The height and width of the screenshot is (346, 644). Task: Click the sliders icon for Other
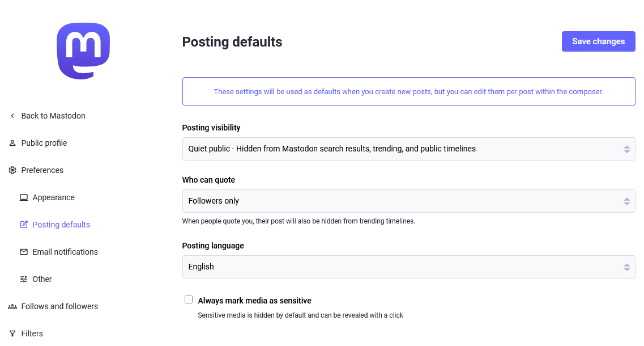[x=24, y=279]
